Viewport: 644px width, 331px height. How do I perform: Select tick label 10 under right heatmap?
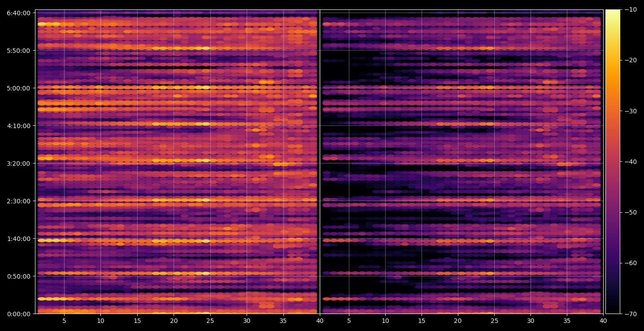385,321
